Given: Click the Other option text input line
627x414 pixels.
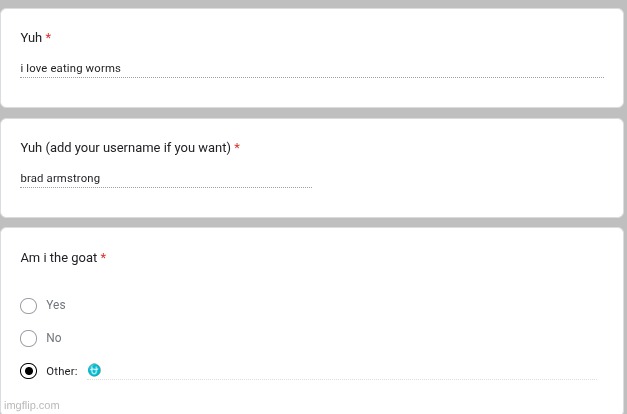Looking at the screenshot, I should click(350, 371).
